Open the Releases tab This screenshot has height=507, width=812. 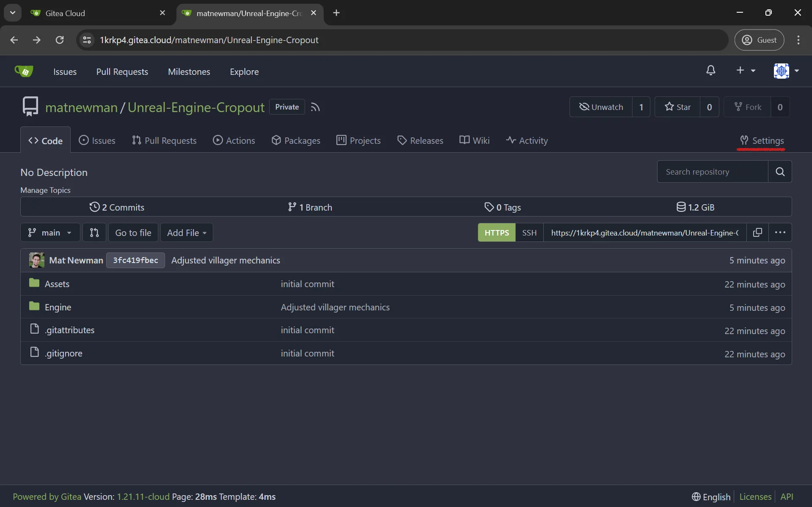pyautogui.click(x=420, y=140)
